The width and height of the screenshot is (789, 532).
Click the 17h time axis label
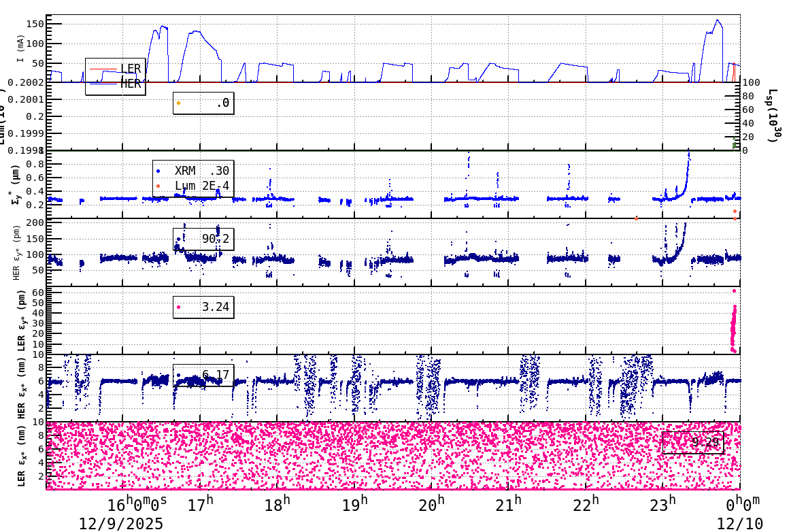[x=200, y=504]
